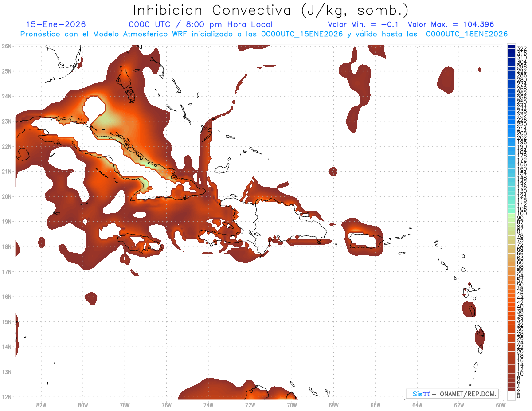Select the "64W" longitude label
This screenshot has width=532, height=411.
point(417,405)
